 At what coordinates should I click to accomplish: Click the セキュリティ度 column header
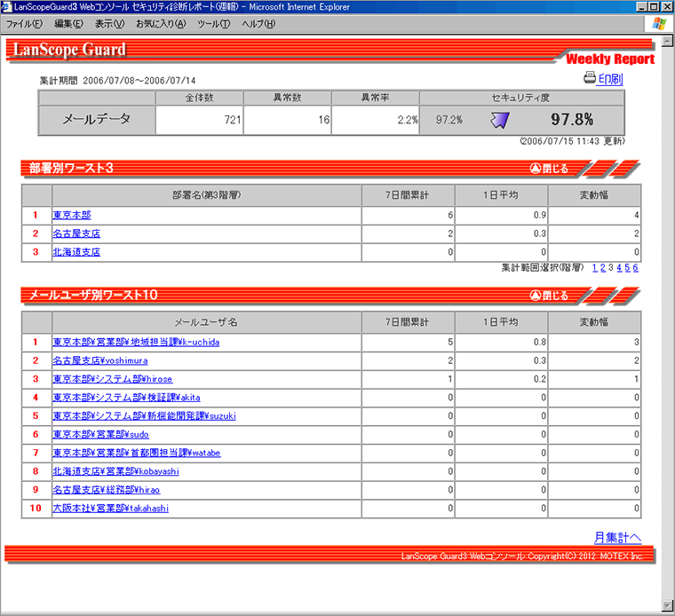[x=521, y=98]
